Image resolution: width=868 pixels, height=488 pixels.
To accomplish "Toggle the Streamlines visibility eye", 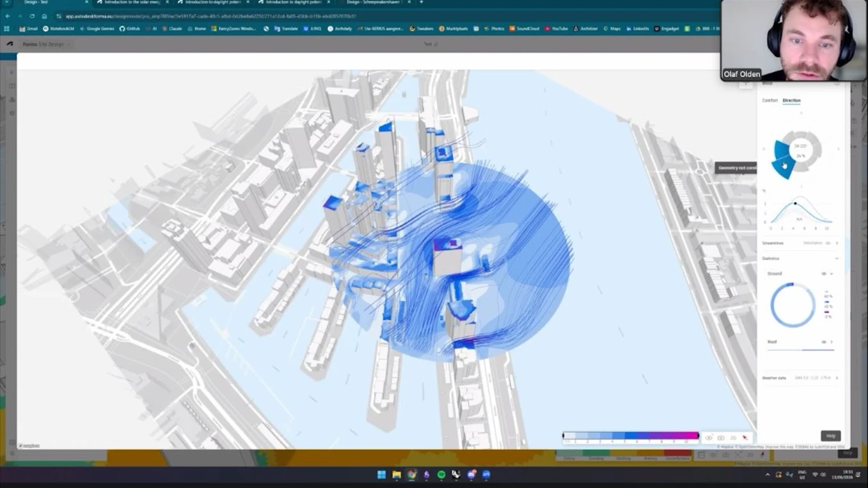I will click(x=828, y=243).
